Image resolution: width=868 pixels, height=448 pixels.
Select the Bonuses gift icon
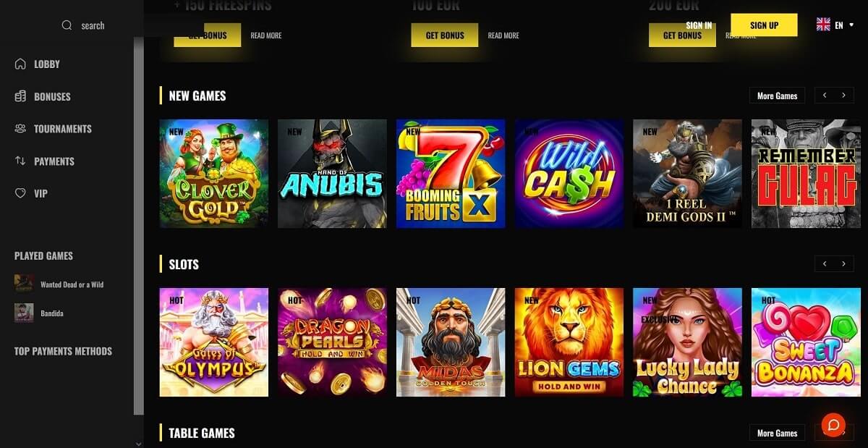click(x=20, y=96)
